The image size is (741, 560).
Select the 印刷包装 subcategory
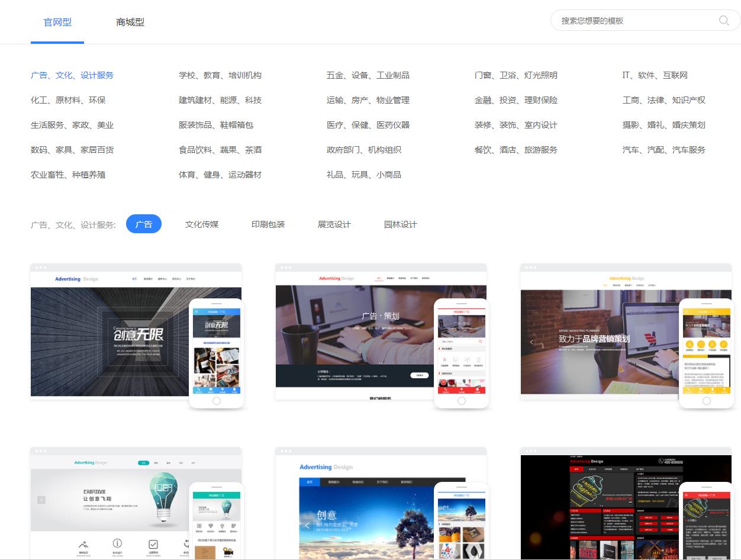point(268,224)
